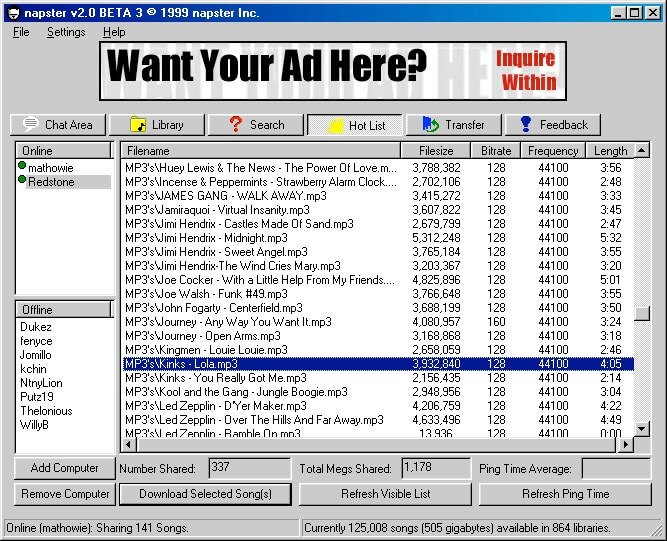The height and width of the screenshot is (541, 667).
Task: Open the Feedback tab
Action: [553, 125]
